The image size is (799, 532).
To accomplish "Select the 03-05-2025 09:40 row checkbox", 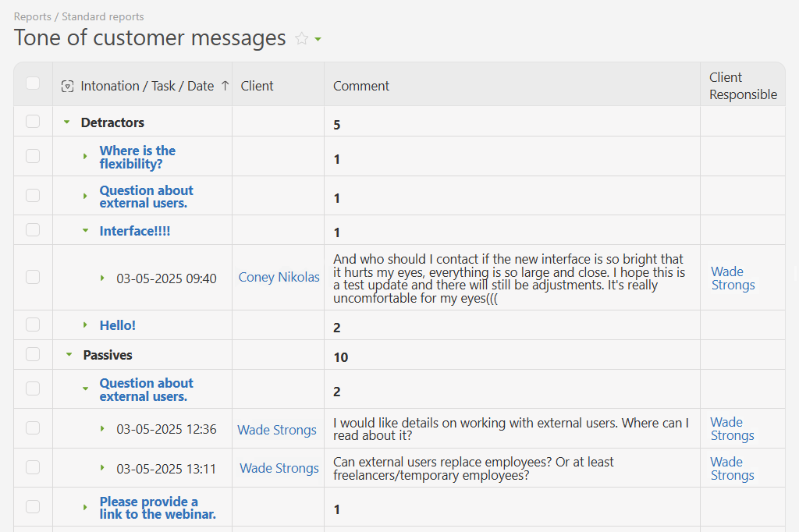I will click(x=33, y=277).
